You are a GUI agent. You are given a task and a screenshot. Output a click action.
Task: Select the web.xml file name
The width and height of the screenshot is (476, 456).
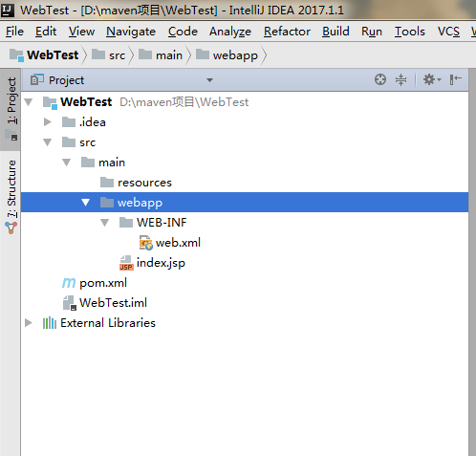pyautogui.click(x=178, y=243)
